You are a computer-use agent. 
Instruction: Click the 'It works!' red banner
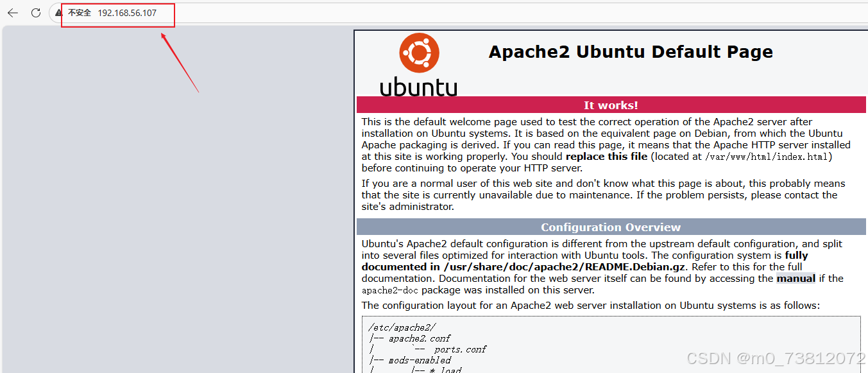(x=611, y=105)
